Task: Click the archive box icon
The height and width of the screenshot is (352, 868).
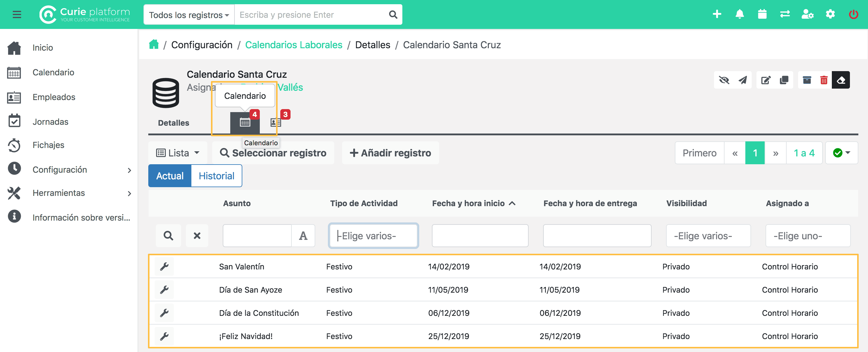Action: click(807, 80)
